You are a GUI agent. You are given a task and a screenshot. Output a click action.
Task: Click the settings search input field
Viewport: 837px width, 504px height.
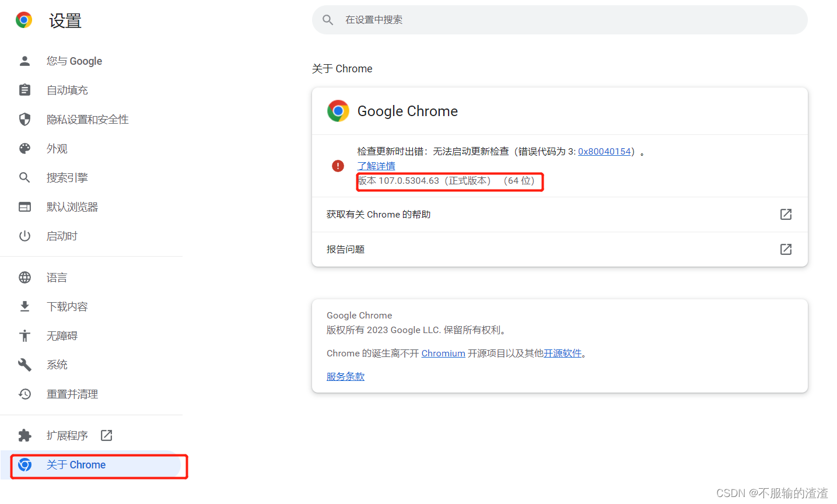pos(560,20)
